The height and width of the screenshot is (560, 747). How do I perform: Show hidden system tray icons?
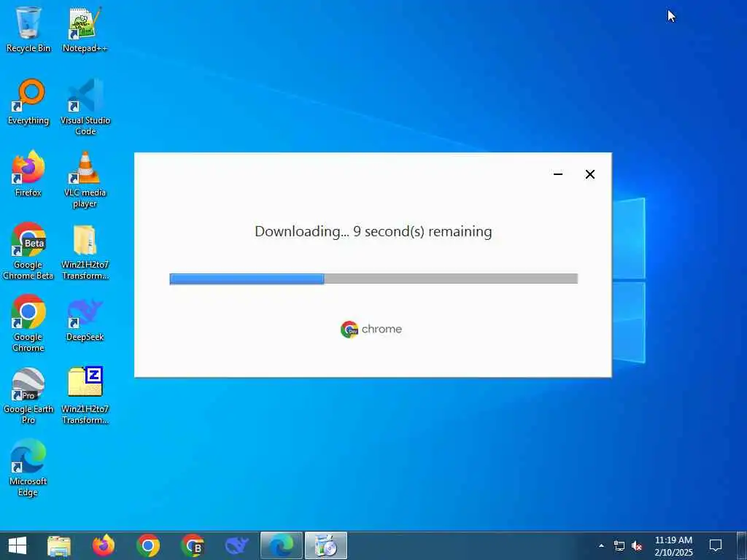[601, 545]
